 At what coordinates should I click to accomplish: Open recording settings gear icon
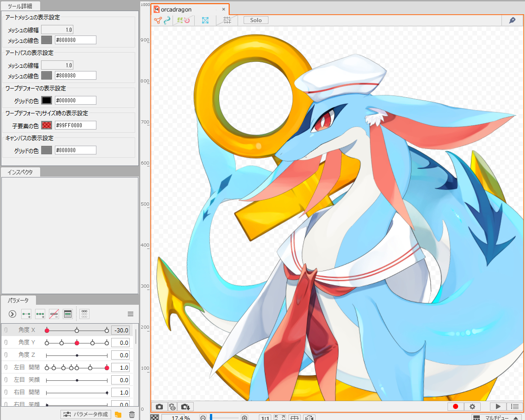point(472,407)
